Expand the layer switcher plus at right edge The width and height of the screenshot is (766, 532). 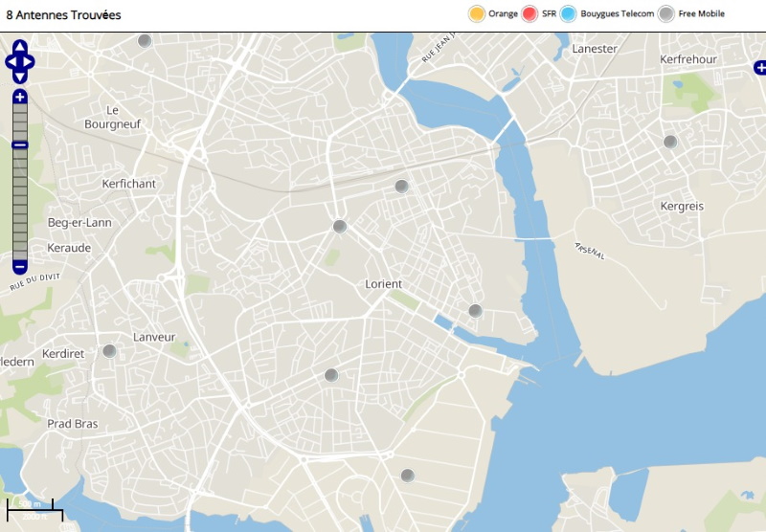(x=759, y=67)
